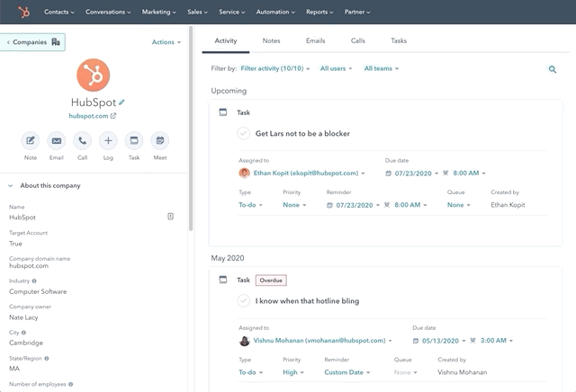
Task: Click the Call phone icon
Action: click(82, 140)
